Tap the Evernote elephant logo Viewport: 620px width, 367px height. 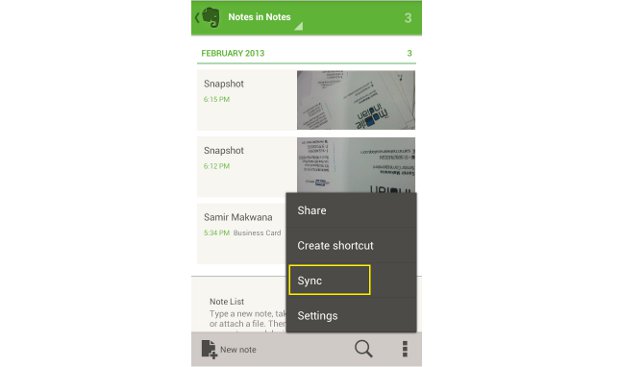[211, 17]
